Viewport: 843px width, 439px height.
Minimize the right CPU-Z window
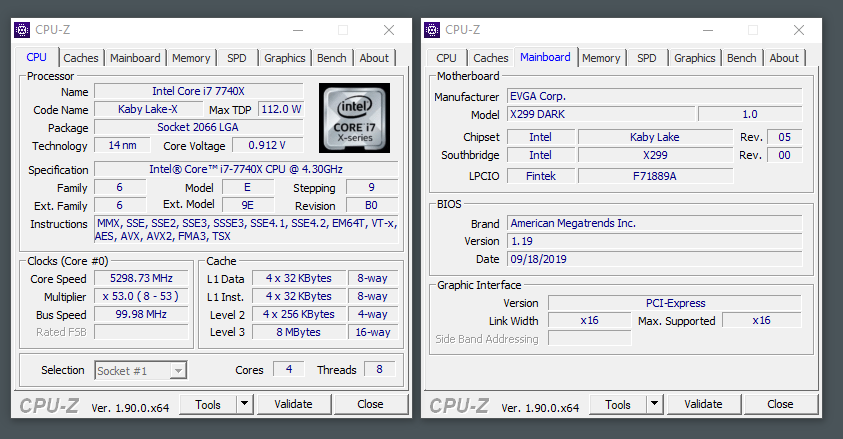(x=708, y=31)
